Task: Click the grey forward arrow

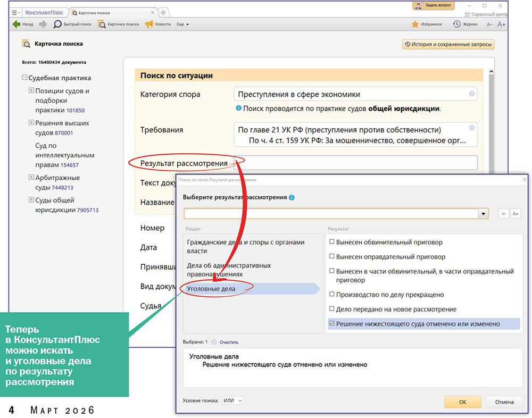Action: point(43,24)
